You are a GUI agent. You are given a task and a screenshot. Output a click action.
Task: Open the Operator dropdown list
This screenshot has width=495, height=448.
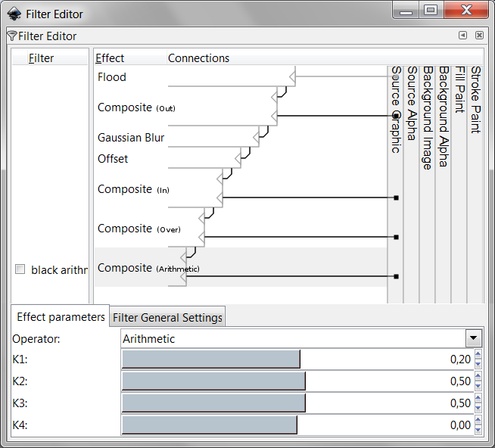(474, 338)
